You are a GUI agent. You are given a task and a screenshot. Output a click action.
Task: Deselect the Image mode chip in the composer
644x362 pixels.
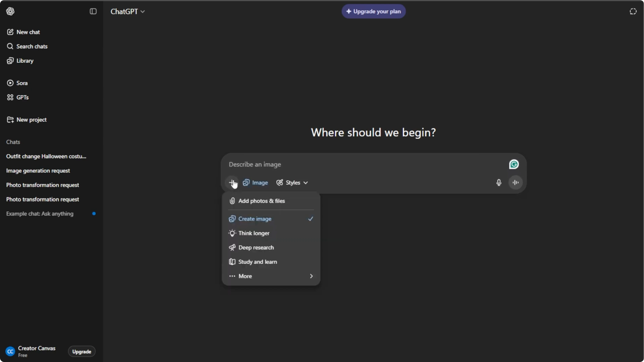(255, 183)
